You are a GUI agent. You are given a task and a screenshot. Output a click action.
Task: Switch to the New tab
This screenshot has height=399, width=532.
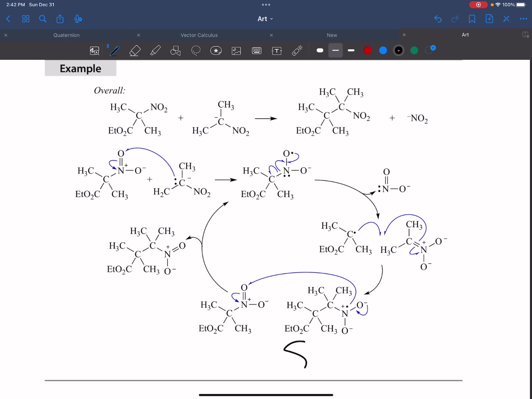tap(332, 35)
